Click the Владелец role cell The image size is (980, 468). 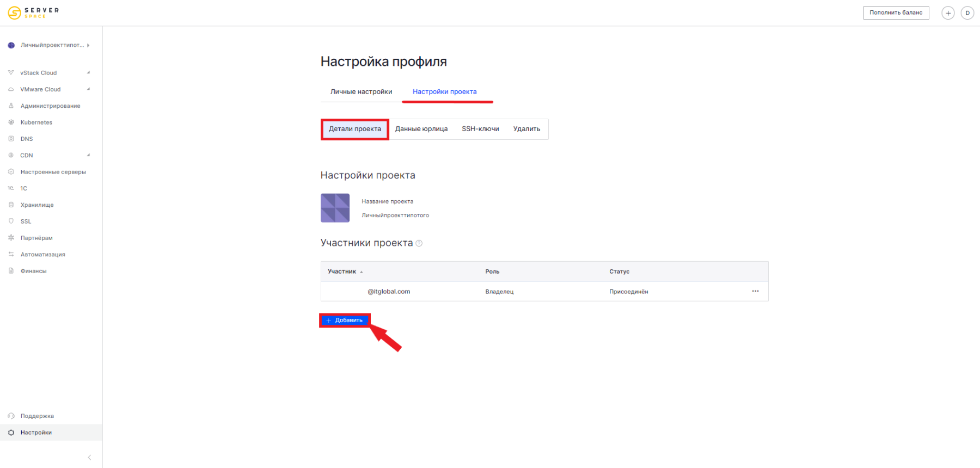click(499, 292)
